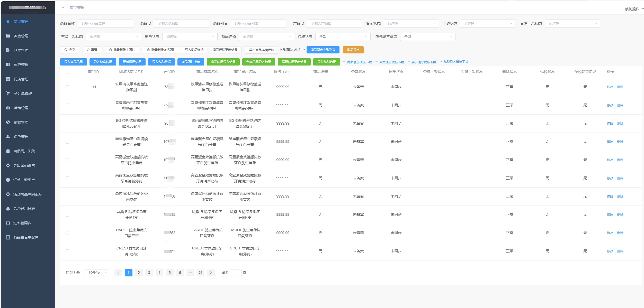Check the row for 恢甲清灰甲修復筆送指甲鉗

point(67,87)
